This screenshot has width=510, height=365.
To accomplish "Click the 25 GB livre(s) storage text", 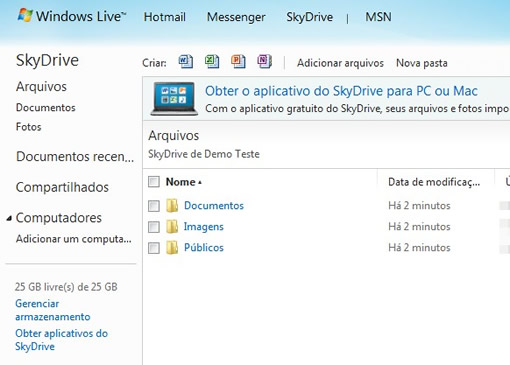I will point(66,287).
